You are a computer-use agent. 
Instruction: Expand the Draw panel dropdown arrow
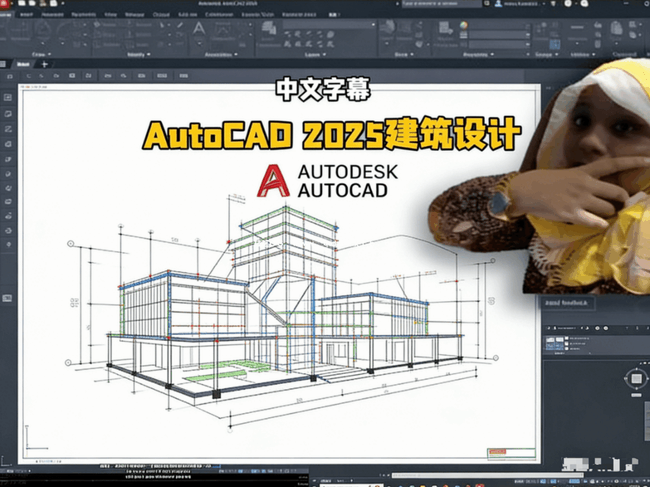tap(50, 54)
